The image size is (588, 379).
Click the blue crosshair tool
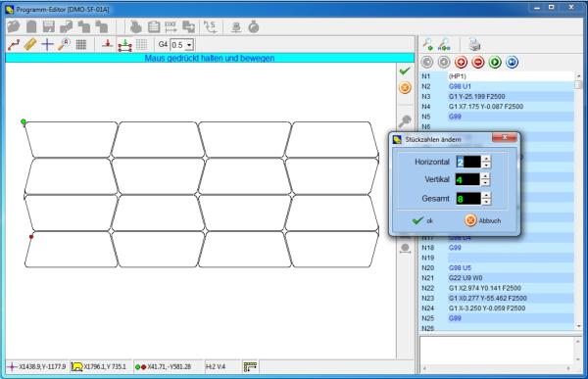47,45
